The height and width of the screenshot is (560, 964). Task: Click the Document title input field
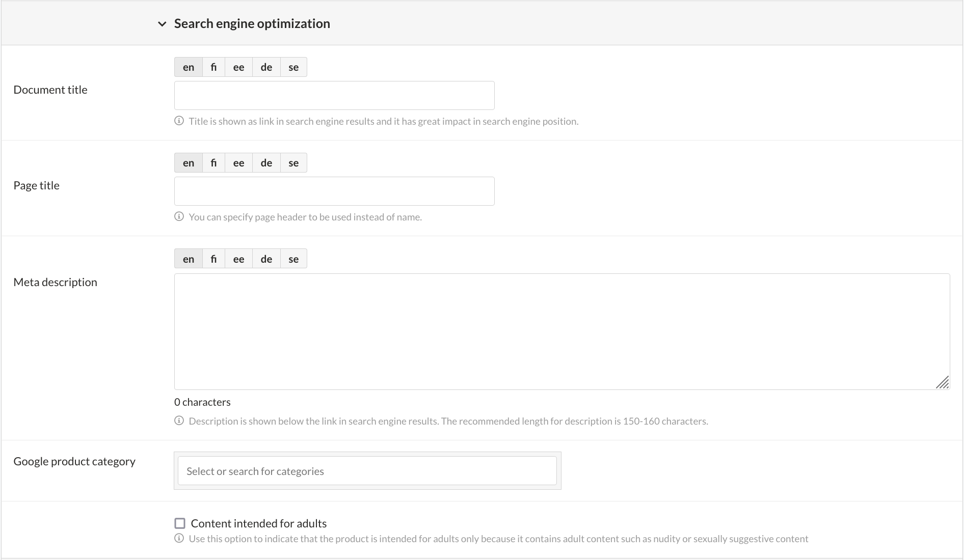click(x=334, y=95)
